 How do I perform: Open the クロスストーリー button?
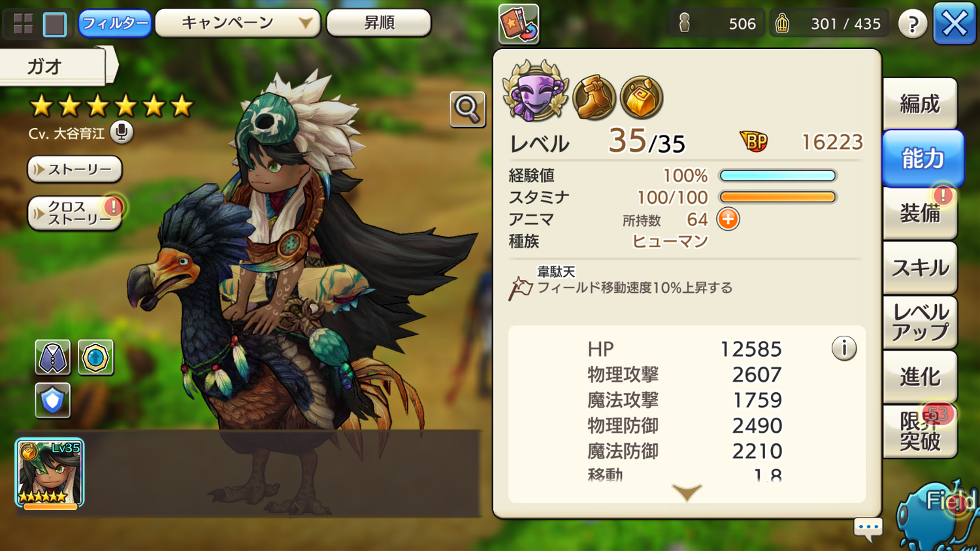[x=74, y=213]
